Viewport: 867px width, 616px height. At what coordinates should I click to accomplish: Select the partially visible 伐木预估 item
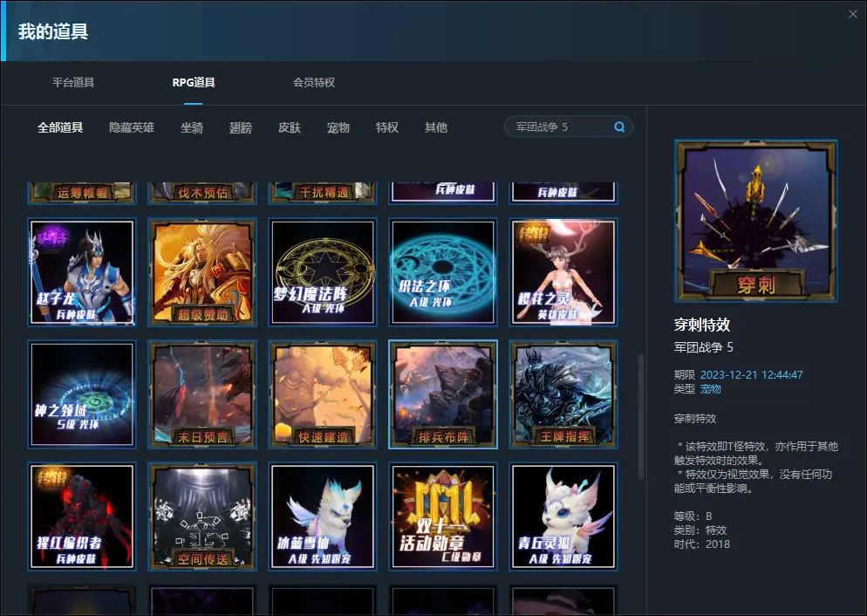point(202,193)
